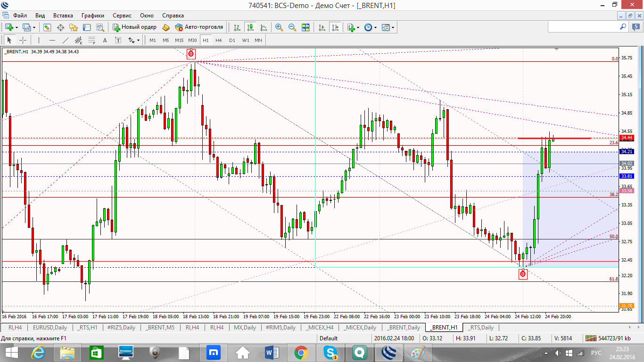Select the equidistant channel tool

tap(78, 40)
